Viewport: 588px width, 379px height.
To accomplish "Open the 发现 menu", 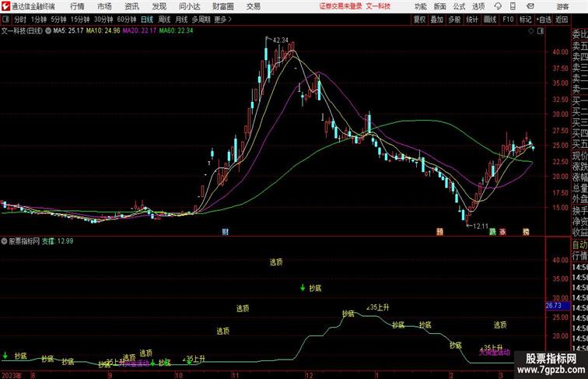I will (159, 6).
